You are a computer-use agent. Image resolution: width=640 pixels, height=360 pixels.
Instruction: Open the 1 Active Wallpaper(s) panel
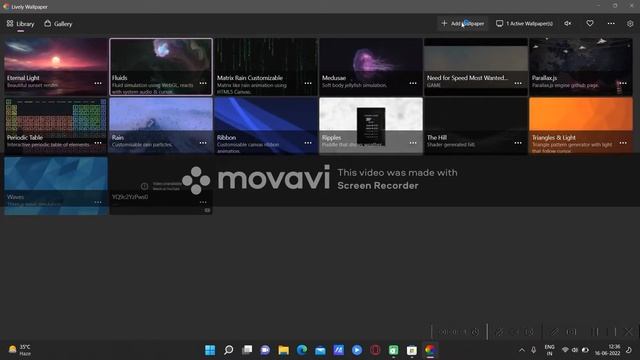[524, 24]
